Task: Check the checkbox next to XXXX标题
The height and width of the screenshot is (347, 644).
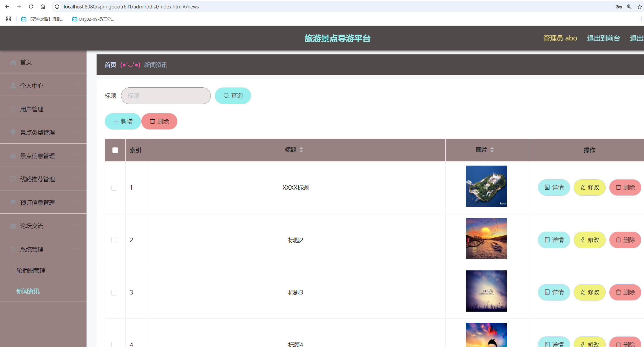Action: [x=114, y=188]
